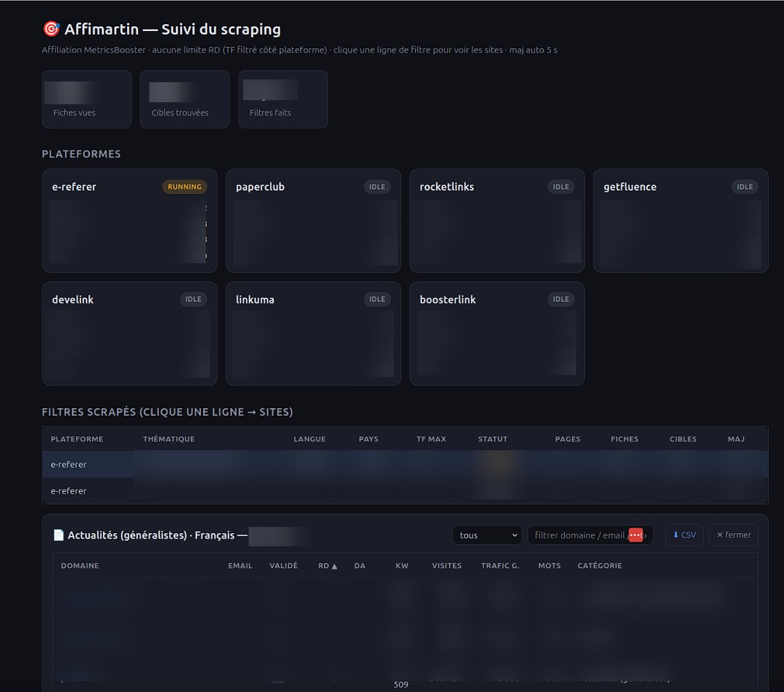This screenshot has height=692, width=784.
Task: Sort sites by TRAFIC G. column
Action: point(500,566)
